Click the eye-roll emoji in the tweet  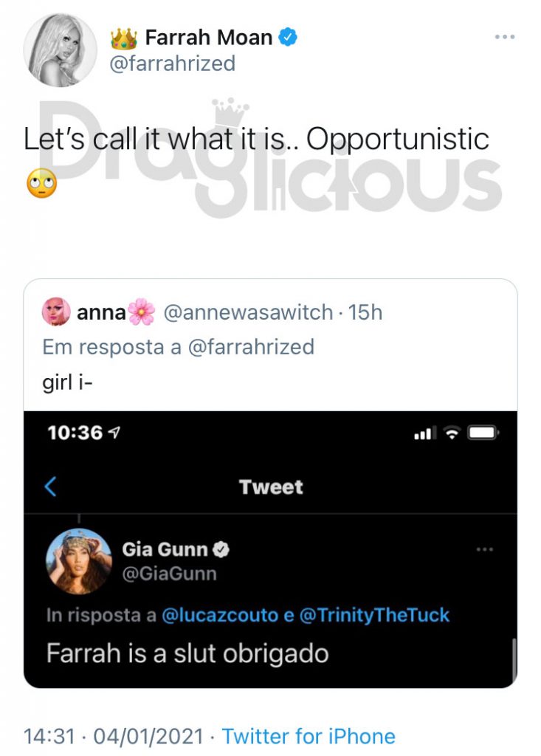[x=42, y=183]
